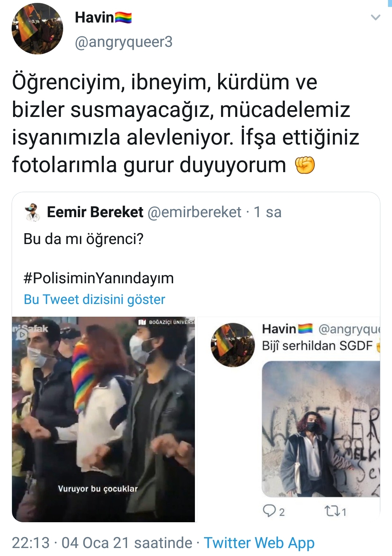Screen dimensions: 392x556
Task: Open the graffiti wall photo
Action: (321, 429)
